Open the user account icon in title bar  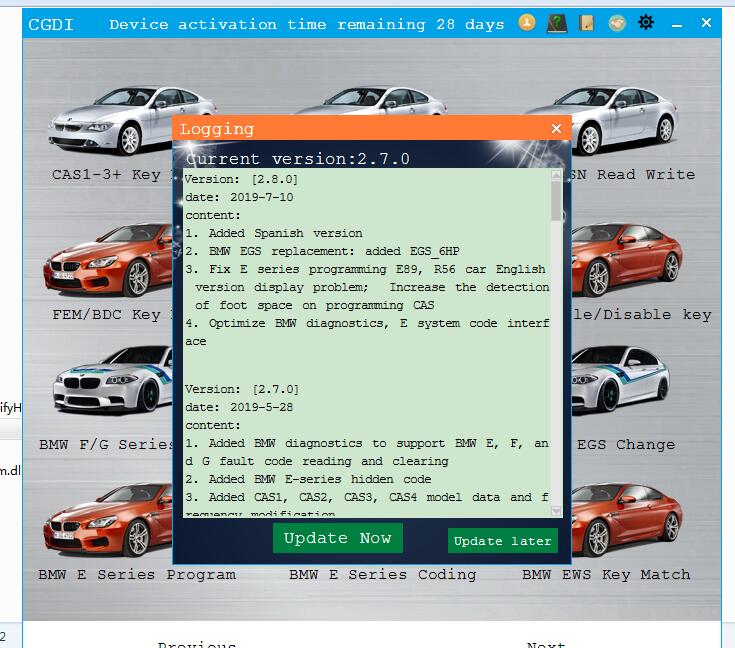pos(527,22)
